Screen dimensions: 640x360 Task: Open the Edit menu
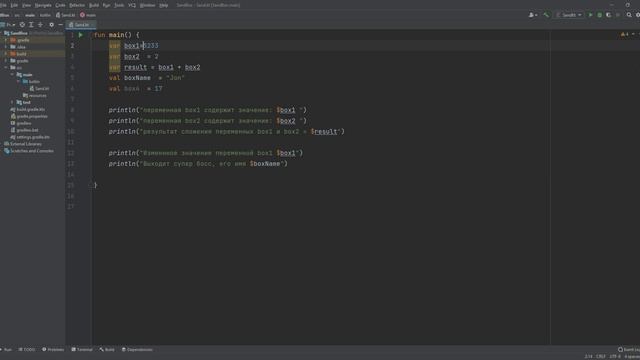pos(14,5)
